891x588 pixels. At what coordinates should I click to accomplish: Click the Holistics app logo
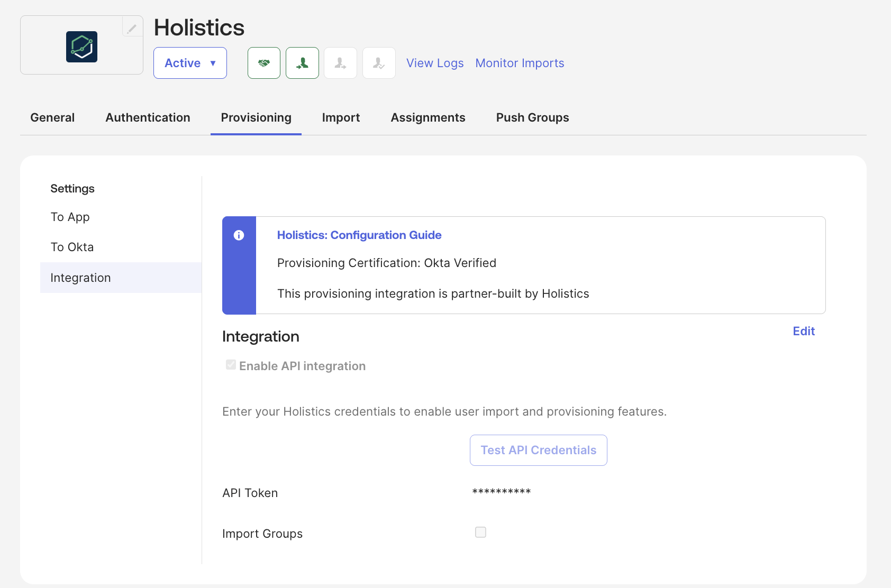(81, 47)
